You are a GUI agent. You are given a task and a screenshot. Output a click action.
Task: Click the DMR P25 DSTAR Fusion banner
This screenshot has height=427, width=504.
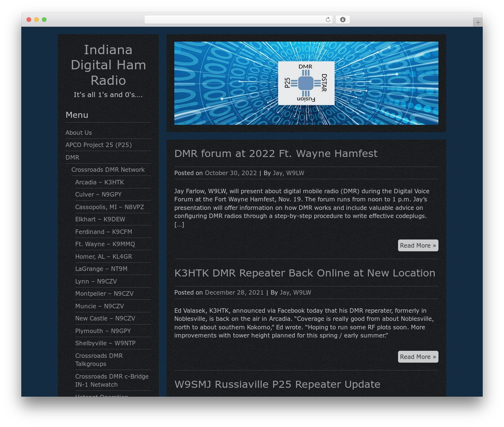(x=306, y=83)
